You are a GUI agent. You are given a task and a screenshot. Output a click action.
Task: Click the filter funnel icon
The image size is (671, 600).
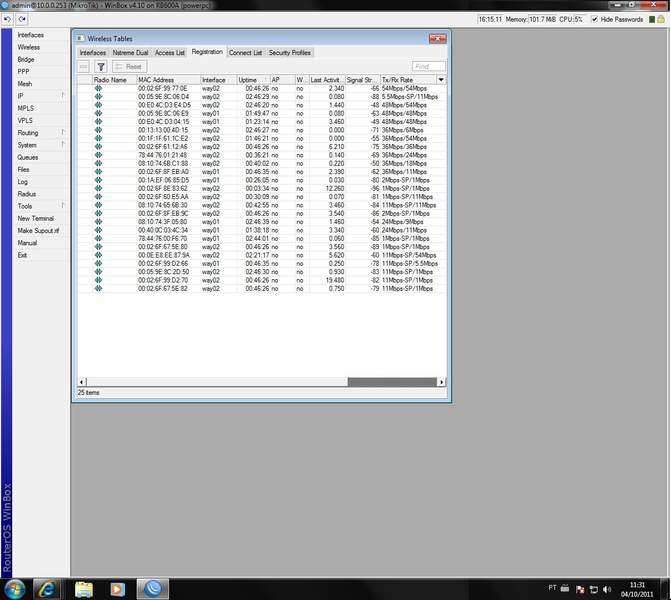point(101,67)
